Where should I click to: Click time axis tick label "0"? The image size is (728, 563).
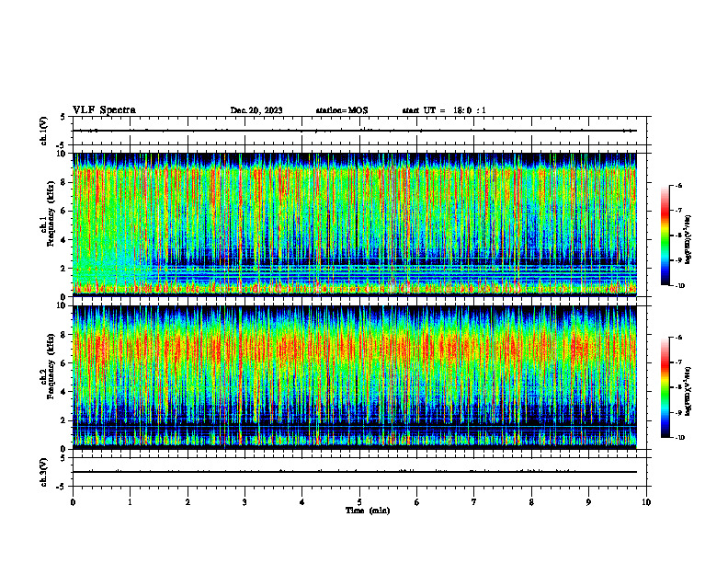pyautogui.click(x=73, y=502)
